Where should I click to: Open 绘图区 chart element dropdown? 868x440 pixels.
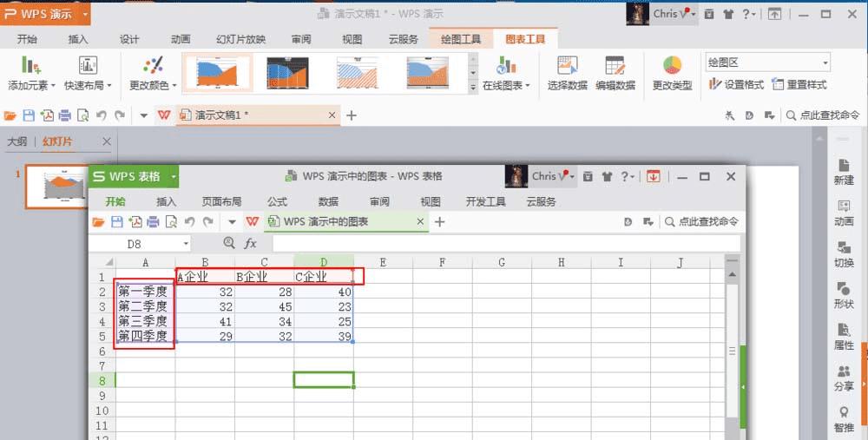pos(825,62)
